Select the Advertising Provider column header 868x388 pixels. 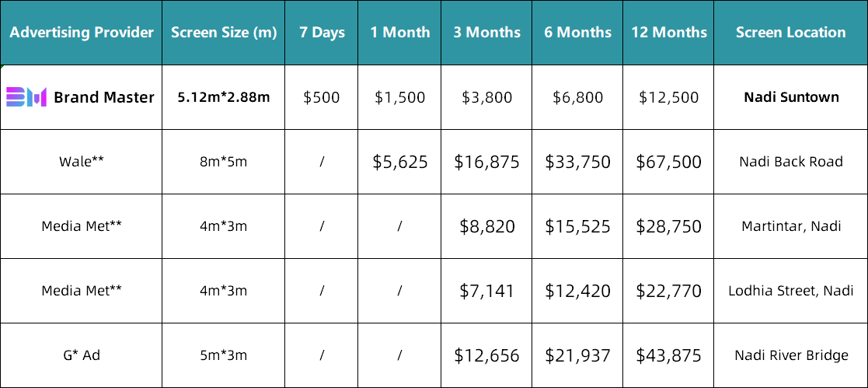point(82,33)
